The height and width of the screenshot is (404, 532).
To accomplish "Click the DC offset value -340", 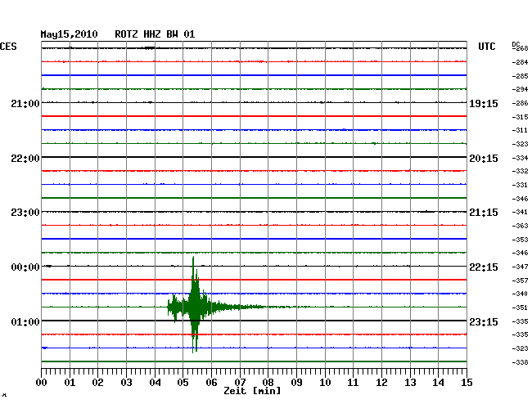I will tap(520, 294).
